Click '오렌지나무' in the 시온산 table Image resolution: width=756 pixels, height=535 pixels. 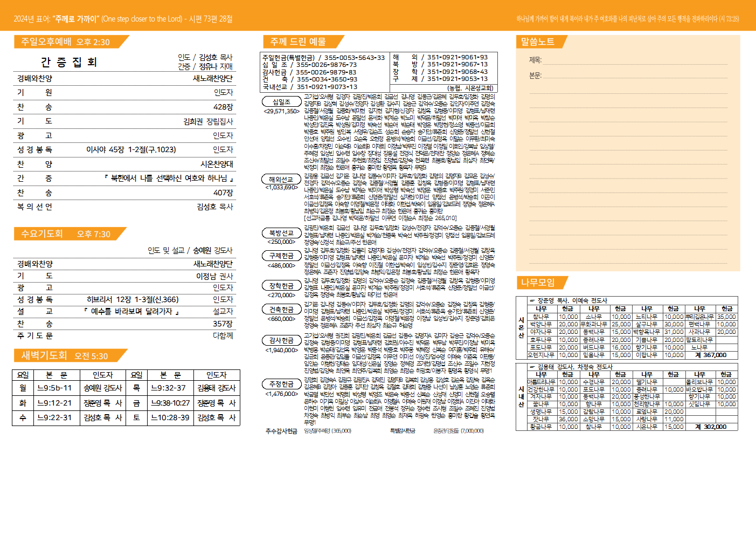[541, 355]
